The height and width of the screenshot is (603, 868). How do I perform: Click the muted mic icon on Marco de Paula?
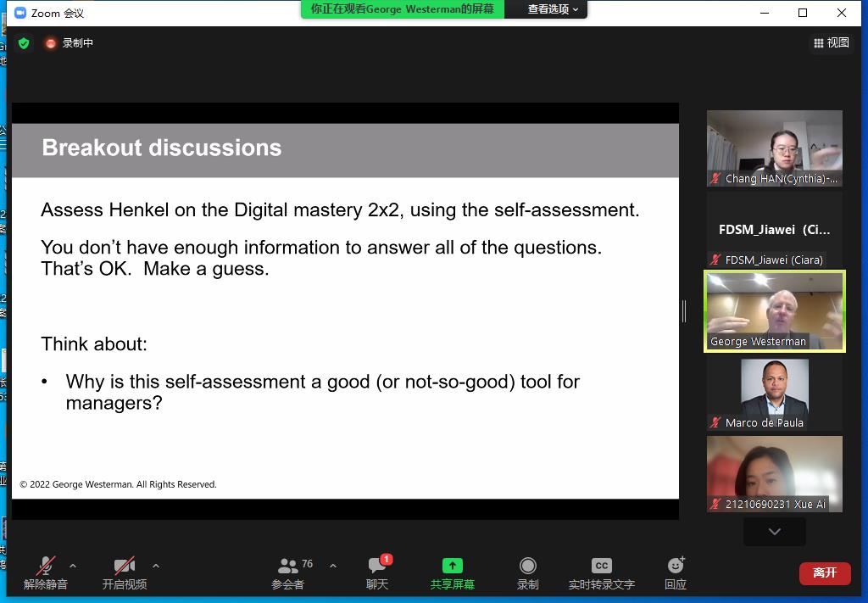coord(715,422)
